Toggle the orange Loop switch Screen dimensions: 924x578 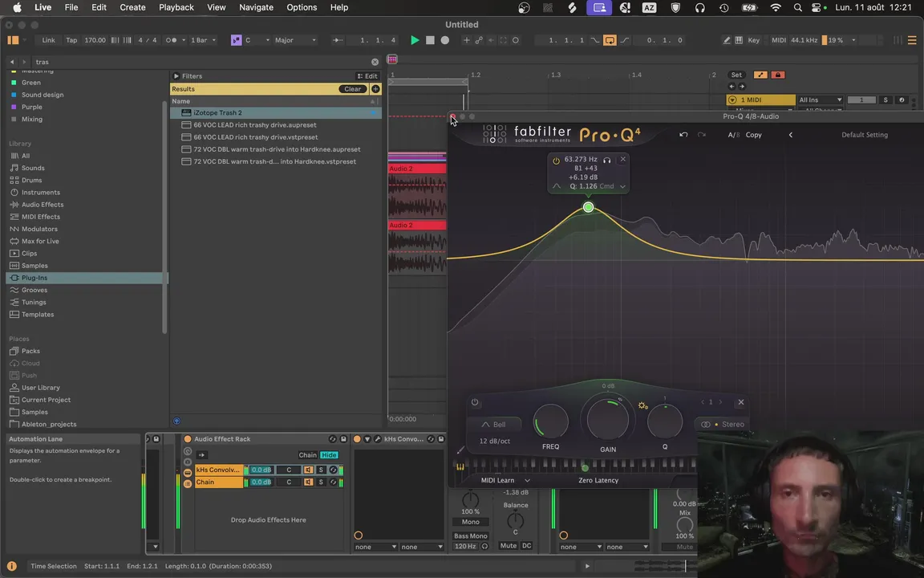pyautogui.click(x=610, y=40)
